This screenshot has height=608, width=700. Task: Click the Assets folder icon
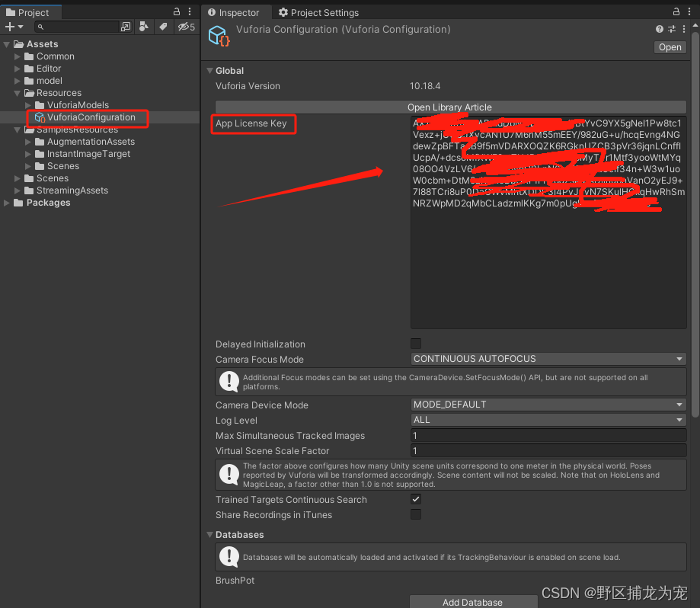(x=19, y=43)
